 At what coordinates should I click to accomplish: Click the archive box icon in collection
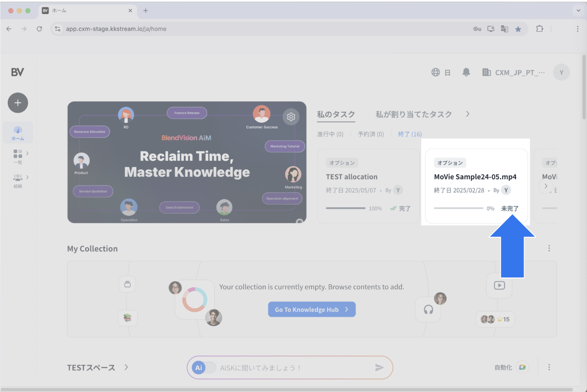coord(127,284)
